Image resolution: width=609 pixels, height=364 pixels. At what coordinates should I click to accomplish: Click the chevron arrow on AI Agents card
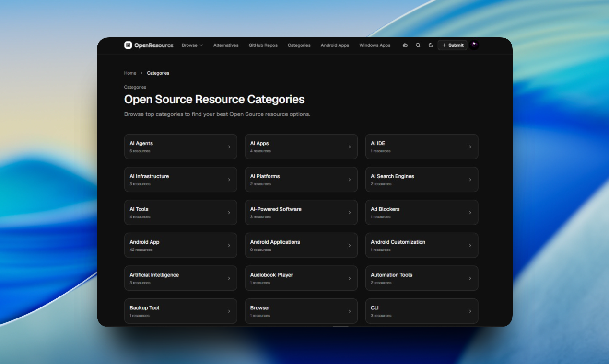point(229,147)
